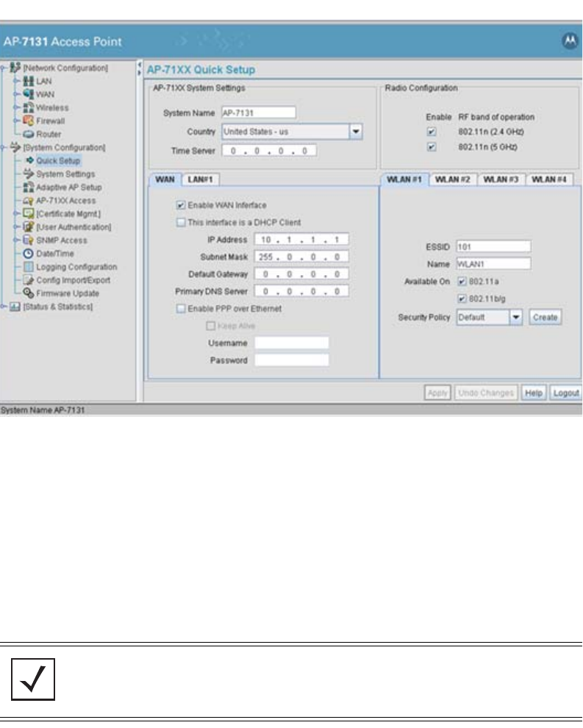This screenshot has width=583, height=728.
Task: Click the Default Gateway field
Action: point(301,274)
